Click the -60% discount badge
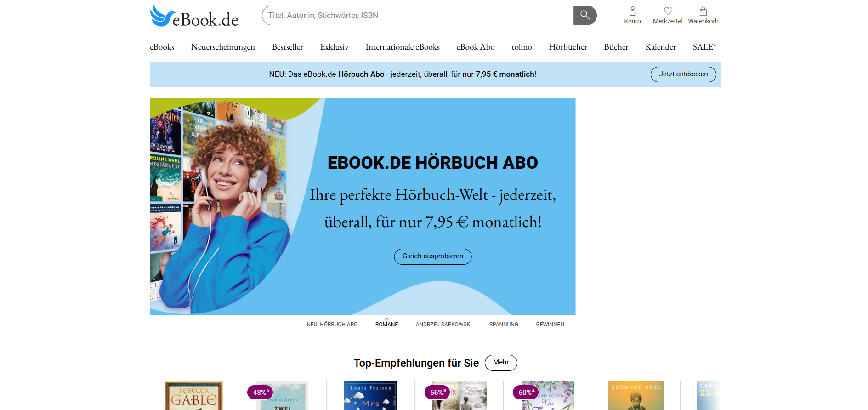Viewport: 868px width, 410px height. click(x=525, y=392)
